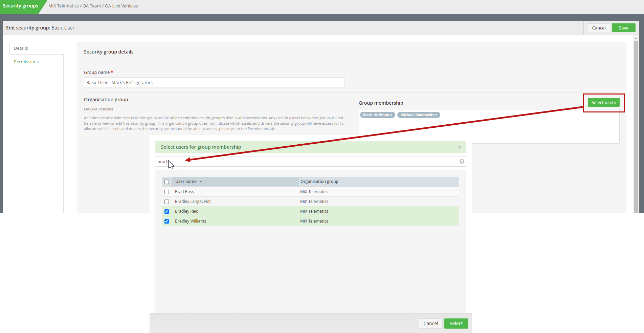Uncheck the Bradley Williams checkbox
644x333 pixels.
coord(166,221)
